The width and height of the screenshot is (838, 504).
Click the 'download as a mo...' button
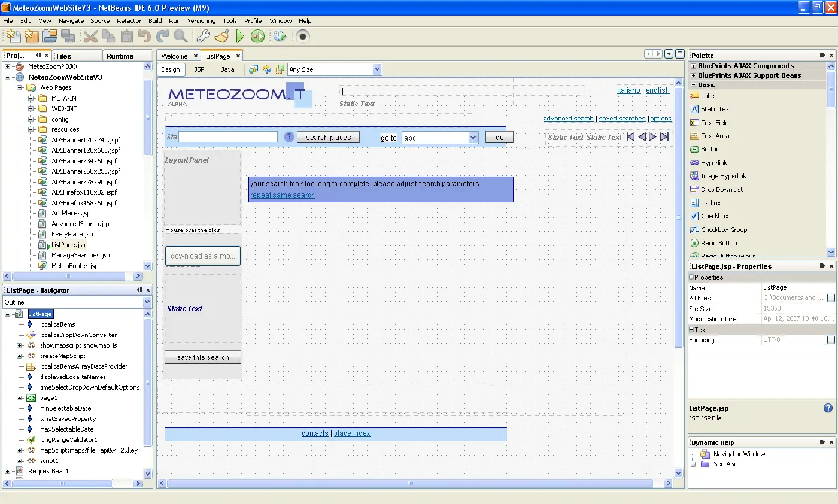[x=203, y=256]
